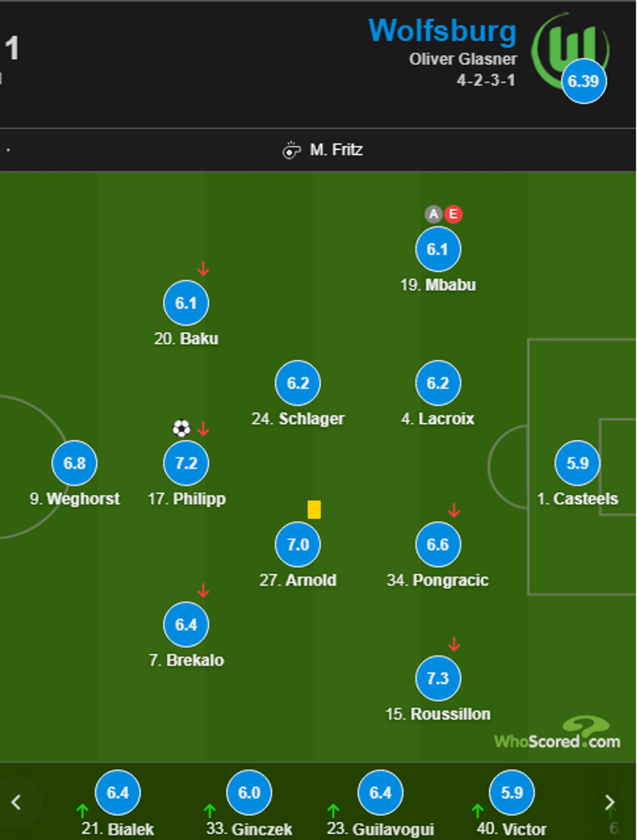637x840 pixels.
Task: Click Mbabu's gray assist badge
Action: 434,214
